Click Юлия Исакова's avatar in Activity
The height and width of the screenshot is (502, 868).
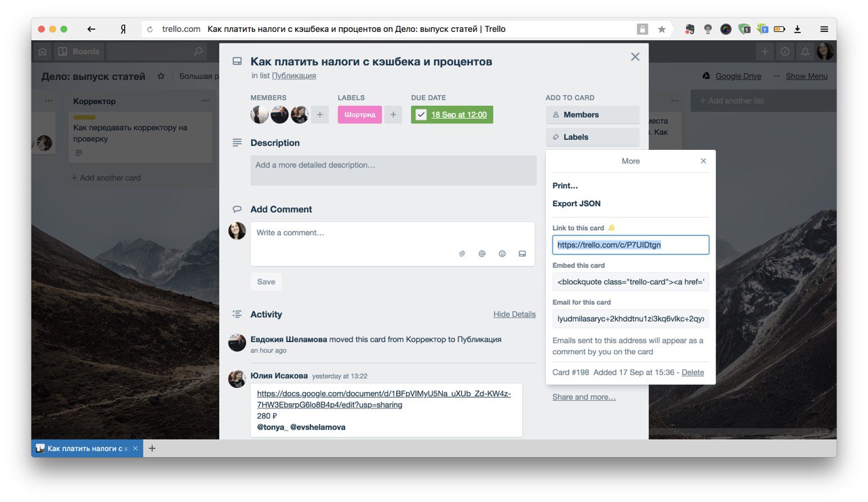coord(237,379)
